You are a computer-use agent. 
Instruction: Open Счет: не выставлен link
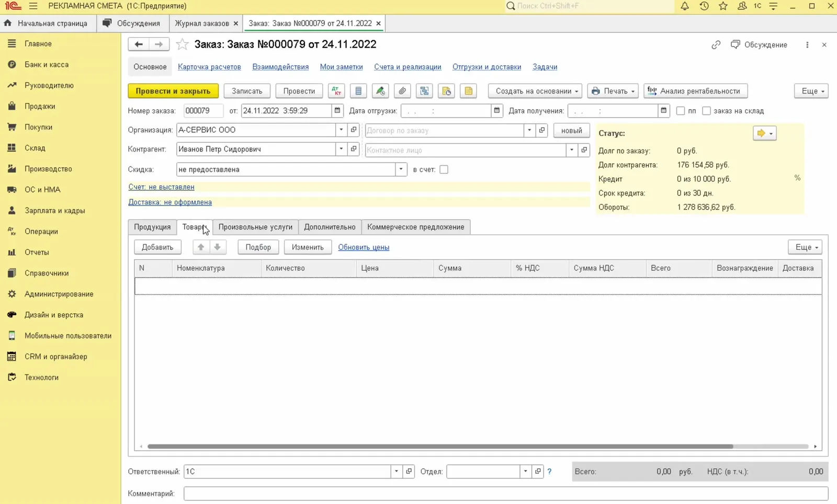[161, 187]
